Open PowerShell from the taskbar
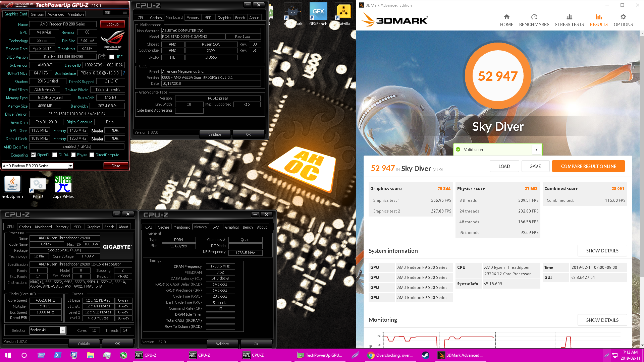Screen dimensions: 644x362 pyautogui.click(x=57, y=355)
